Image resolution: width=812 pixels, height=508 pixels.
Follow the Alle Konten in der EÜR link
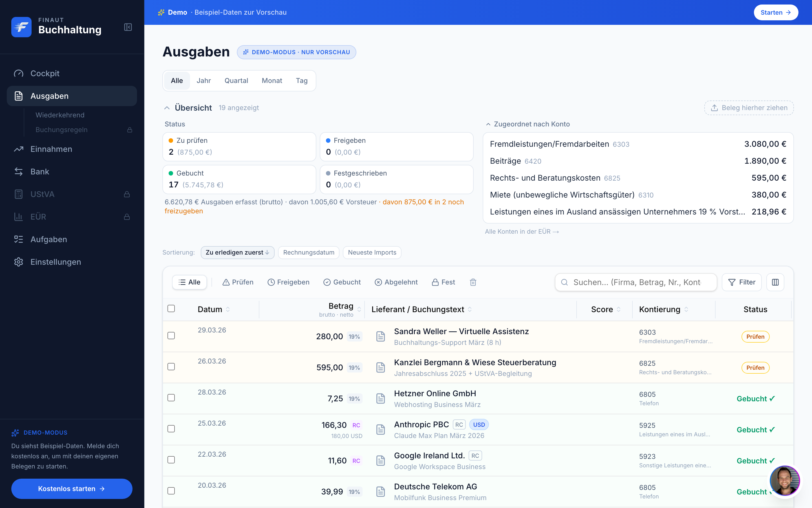[522, 231]
